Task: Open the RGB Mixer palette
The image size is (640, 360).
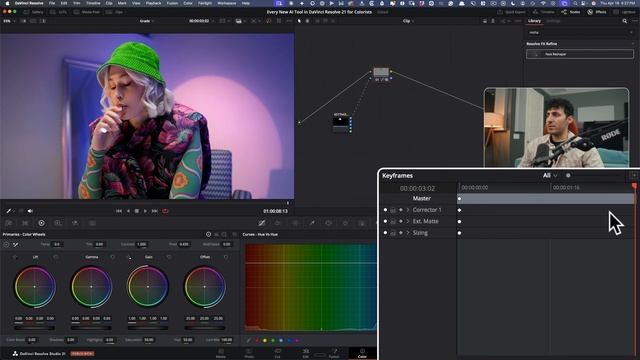Action: pyautogui.click(x=75, y=223)
